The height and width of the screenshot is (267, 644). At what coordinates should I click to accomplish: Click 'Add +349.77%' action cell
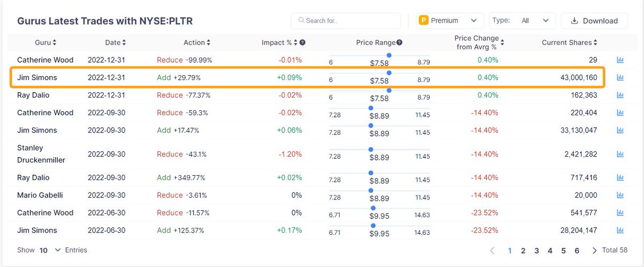coord(181,177)
